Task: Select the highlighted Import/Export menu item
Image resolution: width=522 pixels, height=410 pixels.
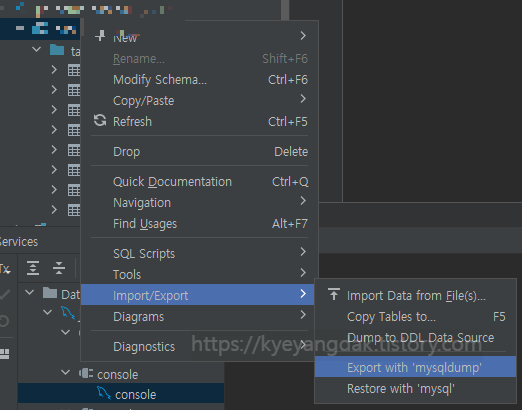Action: 197,295
